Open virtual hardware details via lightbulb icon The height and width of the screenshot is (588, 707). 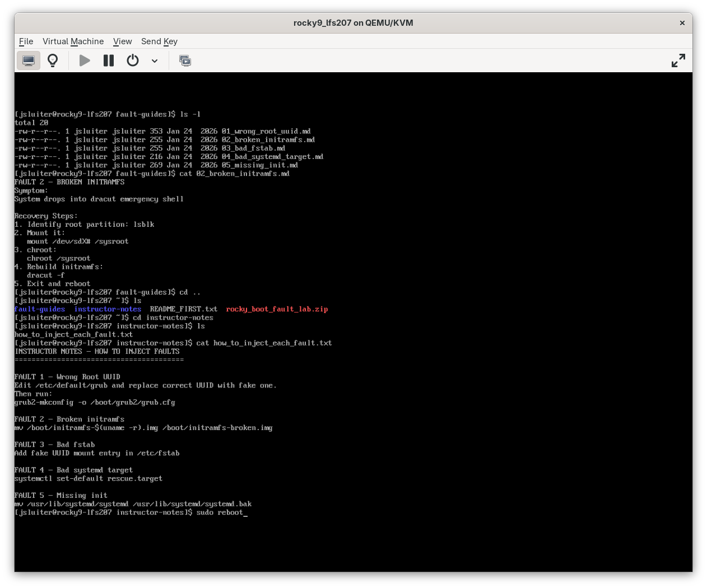[x=53, y=60]
